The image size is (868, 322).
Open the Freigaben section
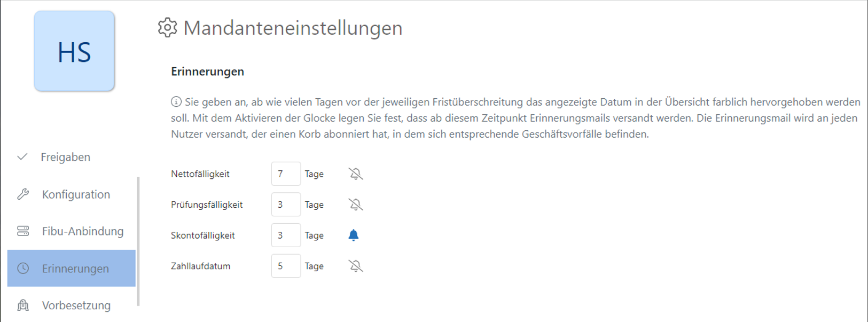pyautogui.click(x=65, y=157)
